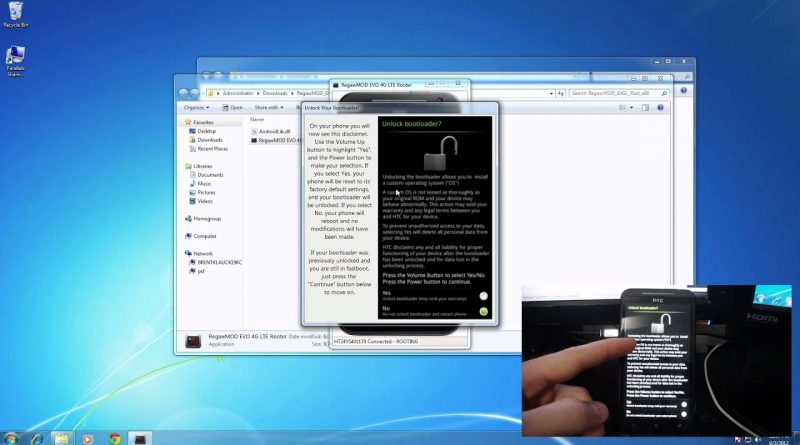
Task: Open the Videos library
Action: pyautogui.click(x=205, y=201)
